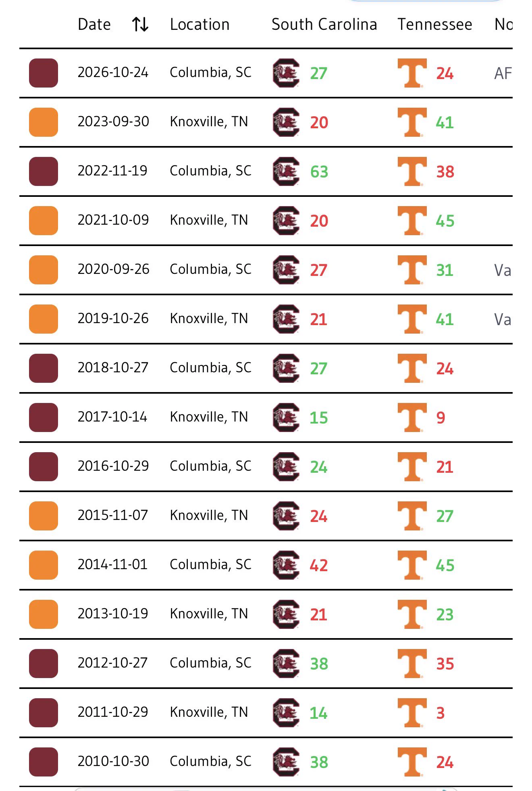Viewport: 532px width, 791px height.
Task: Click the Tennessee logo beside score 3
Action: tap(412, 713)
